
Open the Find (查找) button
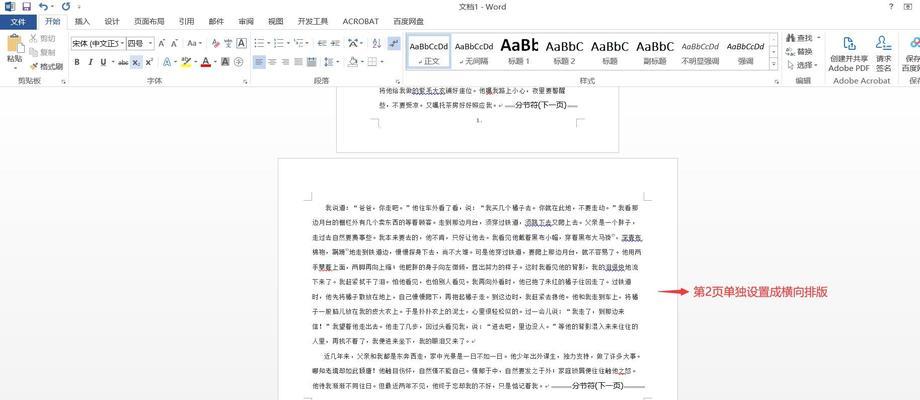[x=802, y=38]
